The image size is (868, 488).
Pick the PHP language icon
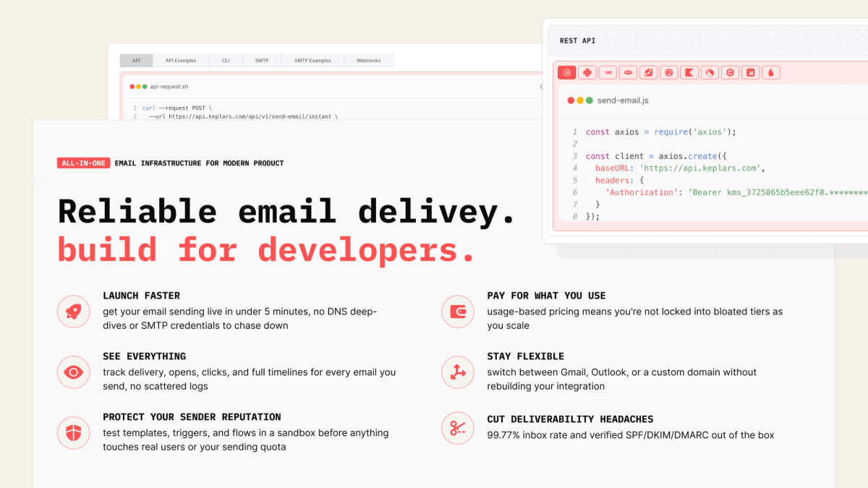629,72
